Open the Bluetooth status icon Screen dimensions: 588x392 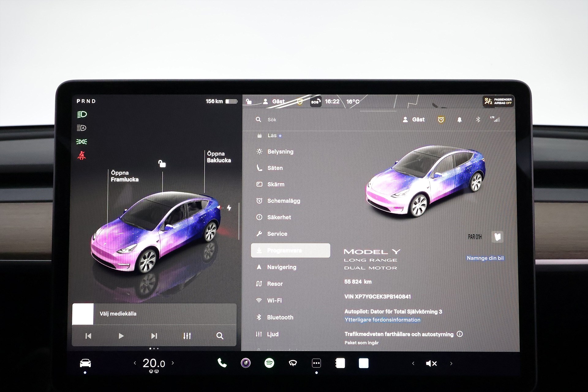tap(478, 120)
